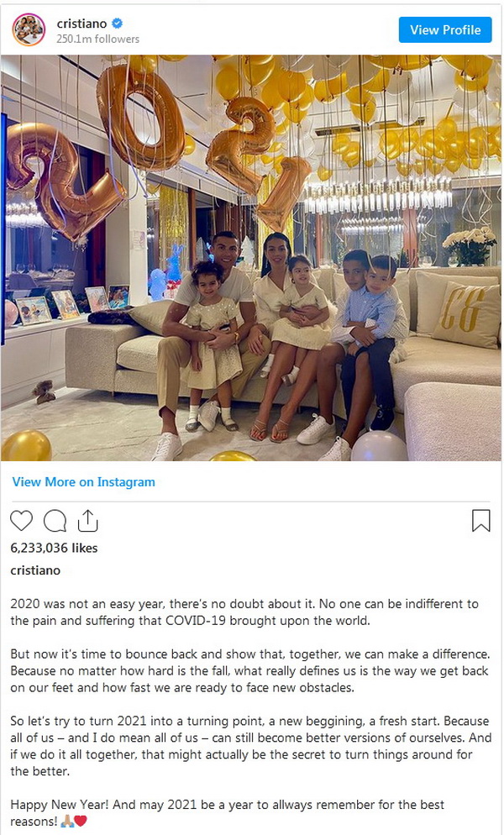Viewport: 504px width, 835px height.
Task: Click the heart like icon
Action: (x=21, y=521)
